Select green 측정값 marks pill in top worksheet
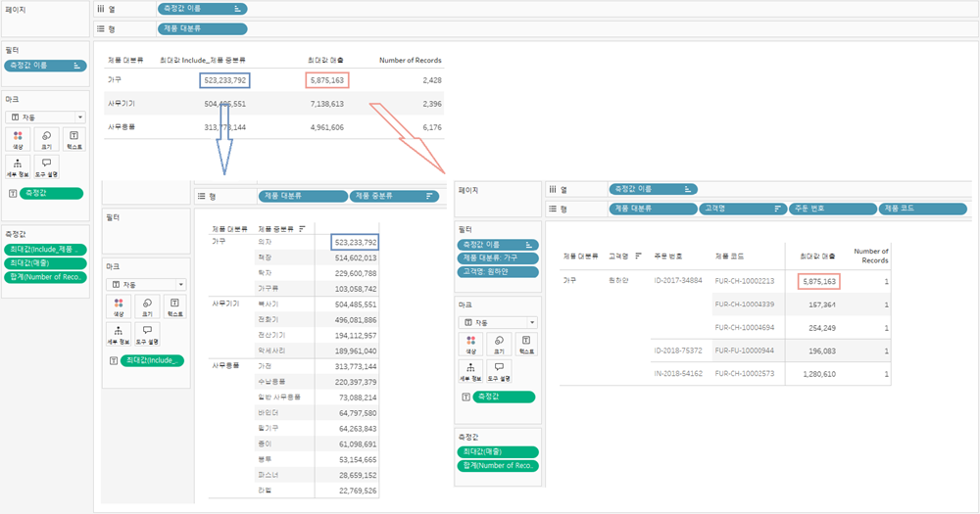The height and width of the screenshot is (514, 980). (x=51, y=194)
